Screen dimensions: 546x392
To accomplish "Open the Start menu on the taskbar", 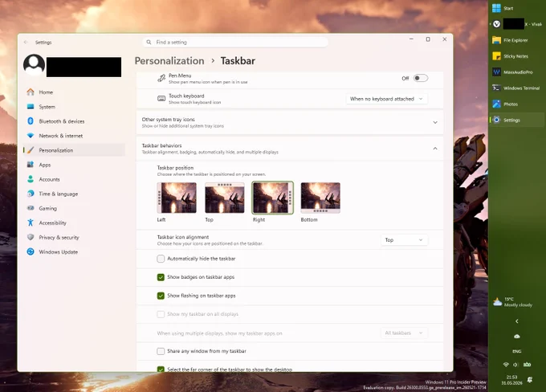I will tap(516, 8).
